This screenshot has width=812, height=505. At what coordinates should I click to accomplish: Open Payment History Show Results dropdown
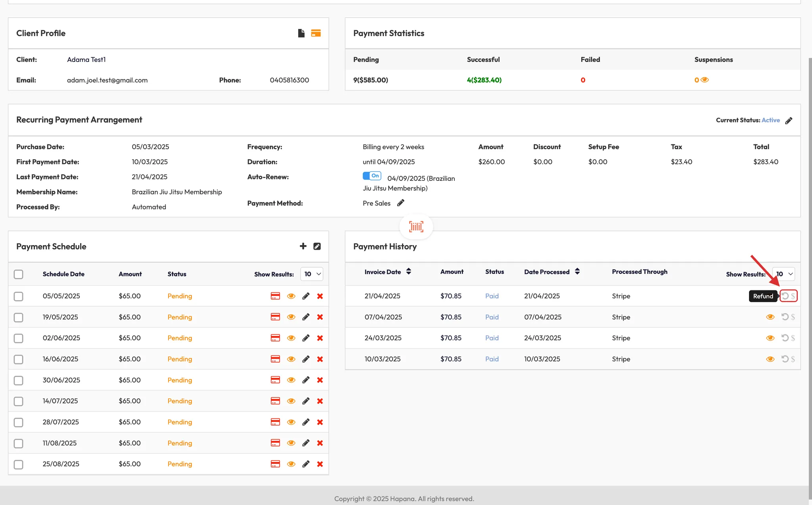(784, 274)
